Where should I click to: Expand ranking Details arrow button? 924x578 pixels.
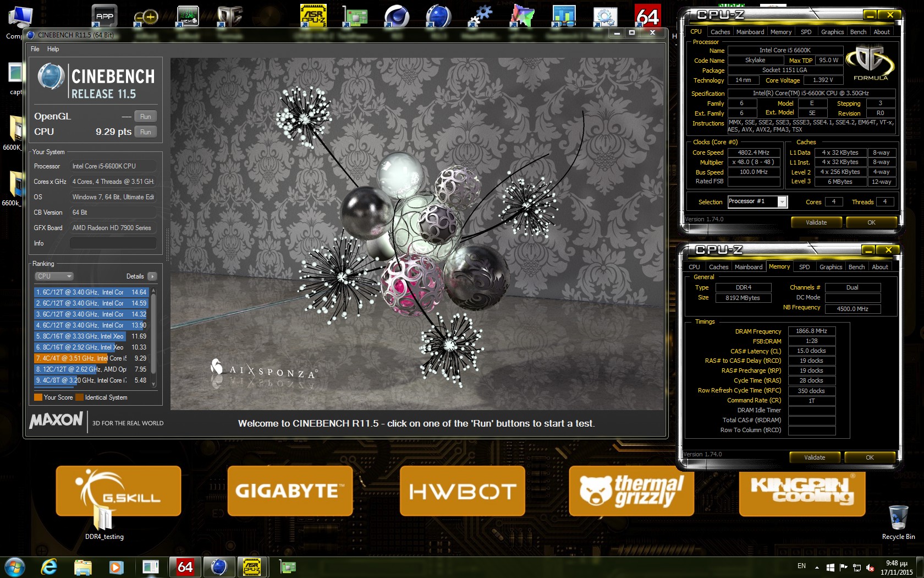pos(152,276)
